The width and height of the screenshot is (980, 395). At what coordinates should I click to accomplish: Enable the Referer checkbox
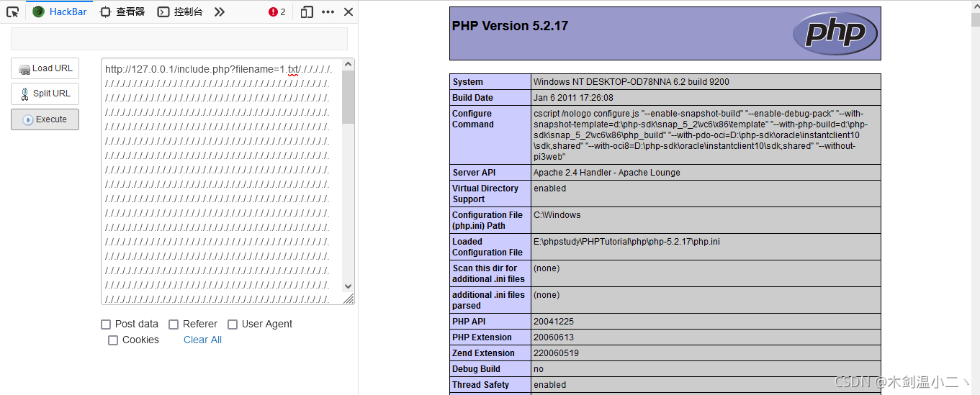(174, 324)
